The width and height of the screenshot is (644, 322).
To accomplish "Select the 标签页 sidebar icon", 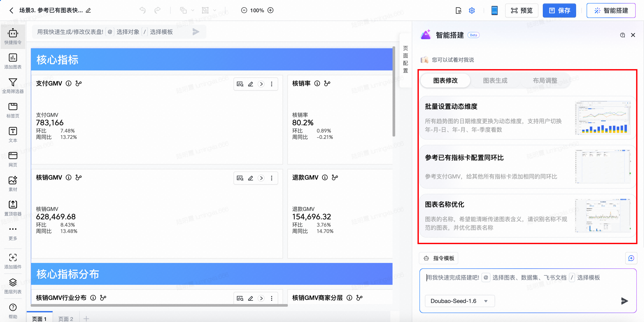I will 13,107.
